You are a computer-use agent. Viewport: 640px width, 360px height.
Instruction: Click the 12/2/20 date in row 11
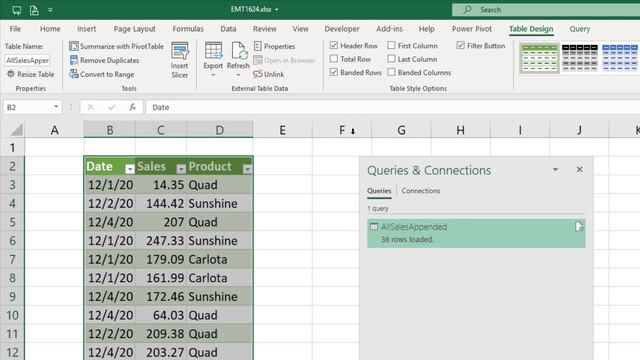[x=110, y=334]
